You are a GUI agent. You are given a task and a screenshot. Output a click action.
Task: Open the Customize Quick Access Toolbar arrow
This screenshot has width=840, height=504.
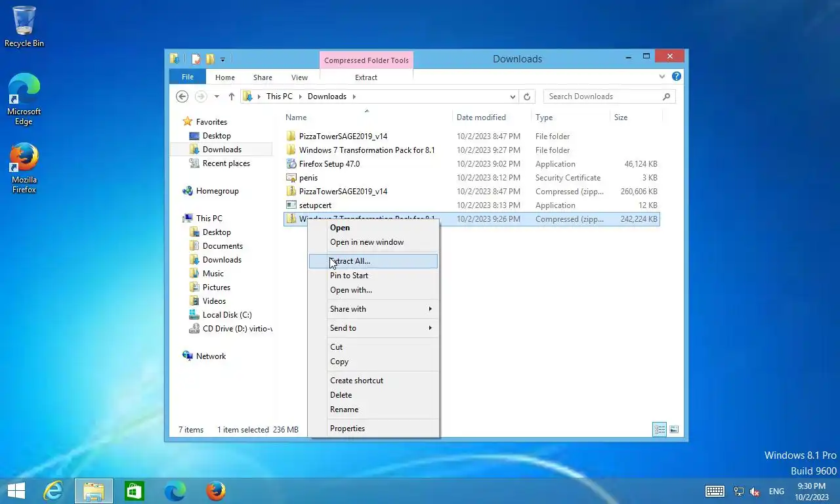click(x=222, y=60)
